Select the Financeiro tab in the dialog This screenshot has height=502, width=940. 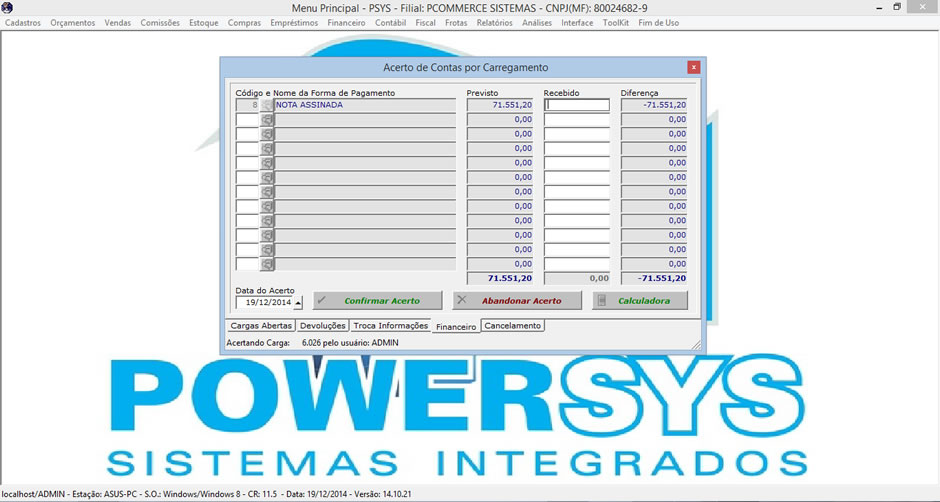(x=456, y=327)
